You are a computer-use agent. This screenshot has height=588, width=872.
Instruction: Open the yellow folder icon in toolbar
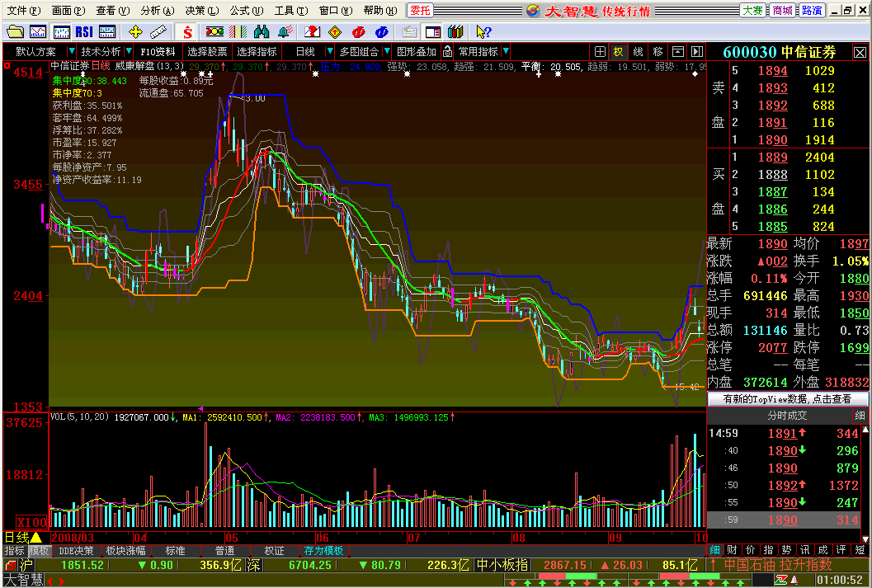[x=16, y=31]
